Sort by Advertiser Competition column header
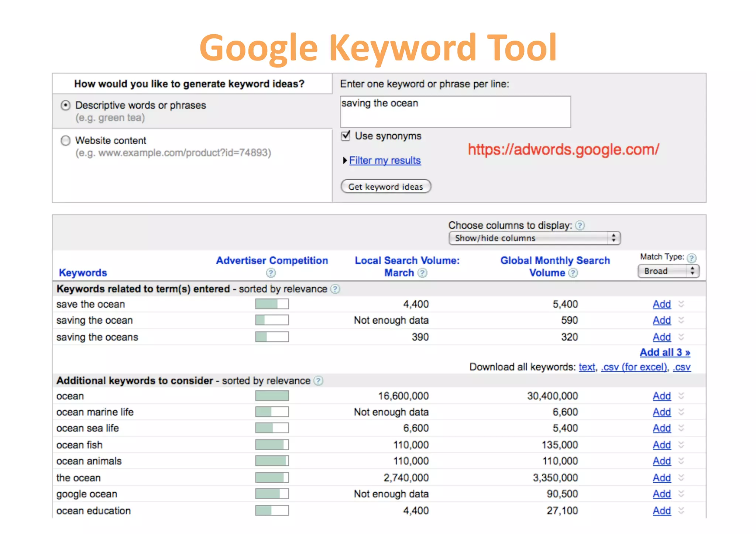Image resolution: width=756 pixels, height=534 pixels. [x=272, y=261]
